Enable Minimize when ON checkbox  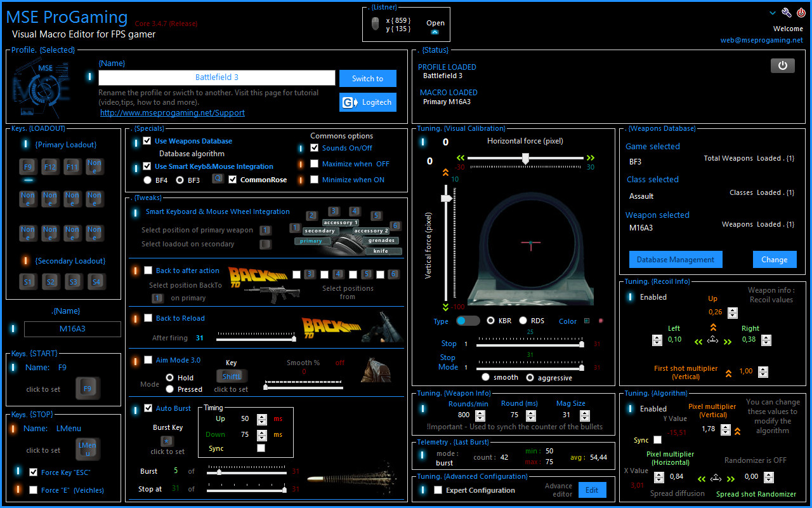tap(315, 180)
